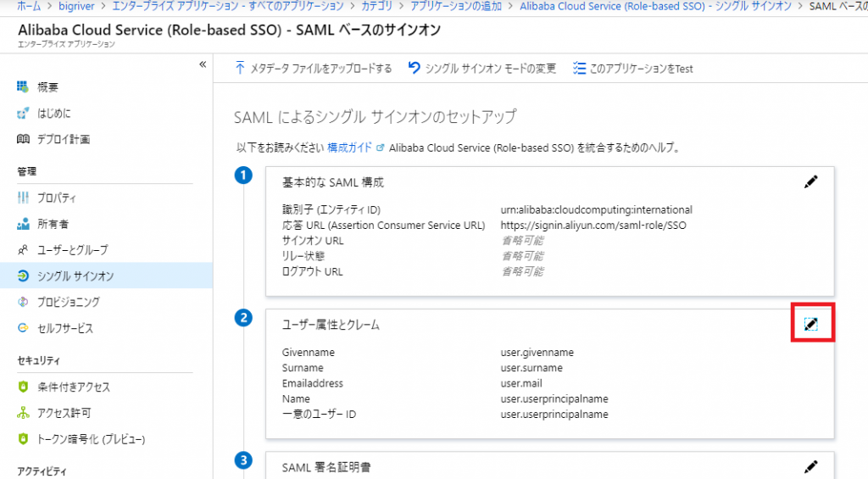The height and width of the screenshot is (479, 868).
Task: Click the checklist Test icon
Action: pos(579,68)
